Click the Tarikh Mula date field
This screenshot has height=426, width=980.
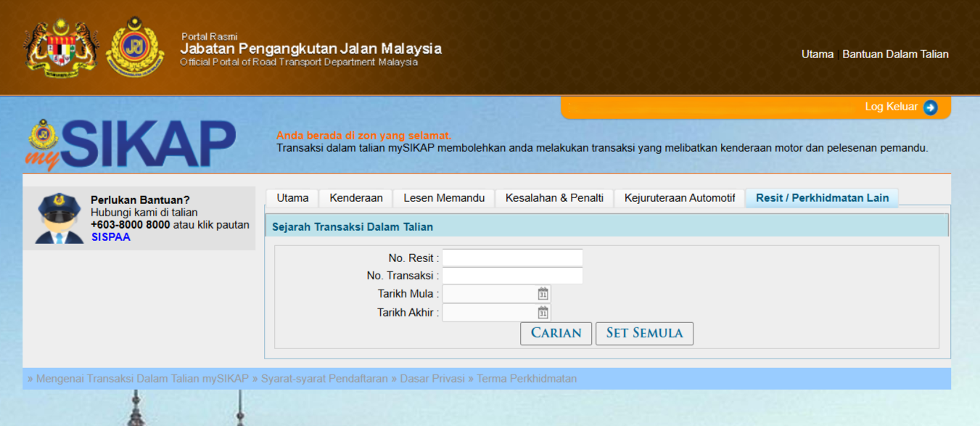point(497,294)
